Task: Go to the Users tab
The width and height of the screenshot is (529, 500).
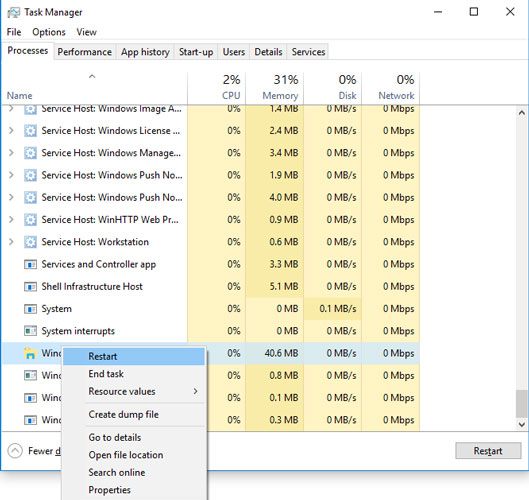Action: pyautogui.click(x=233, y=52)
